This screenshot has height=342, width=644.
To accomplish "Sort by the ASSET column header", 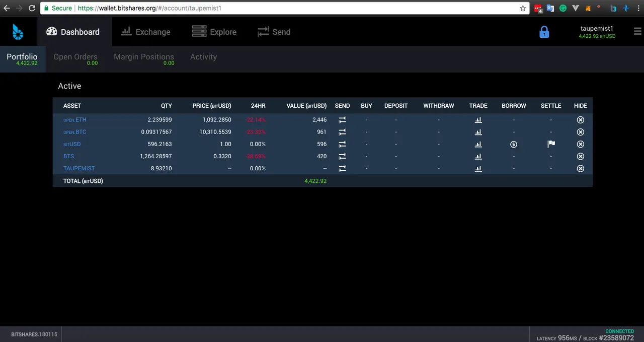I will pyautogui.click(x=72, y=106).
